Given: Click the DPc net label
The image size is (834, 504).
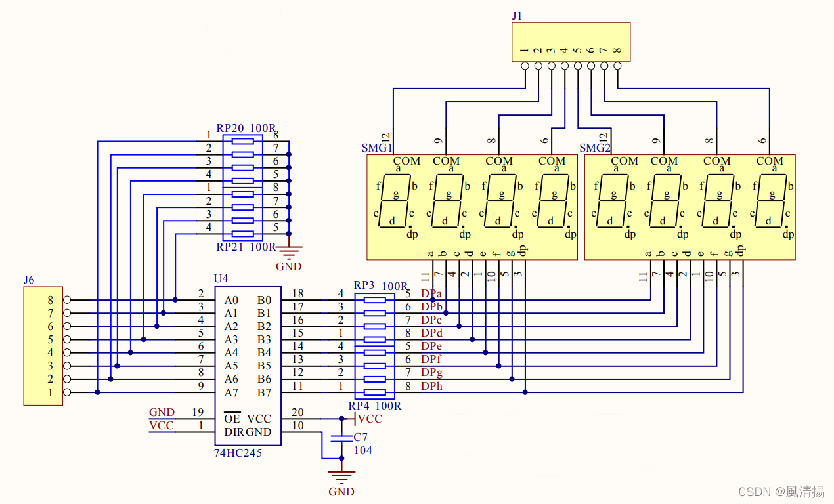Looking at the screenshot, I should pyautogui.click(x=431, y=320).
